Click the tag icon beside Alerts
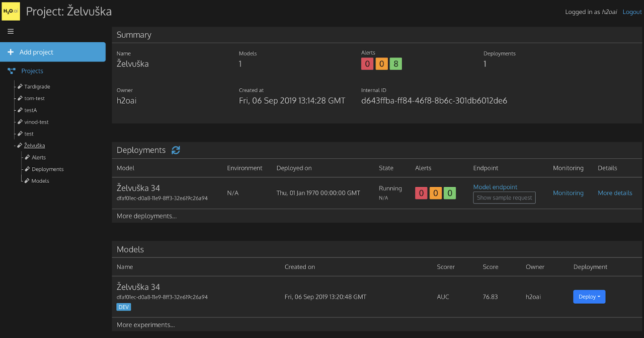The height and width of the screenshot is (338, 644). (28, 157)
